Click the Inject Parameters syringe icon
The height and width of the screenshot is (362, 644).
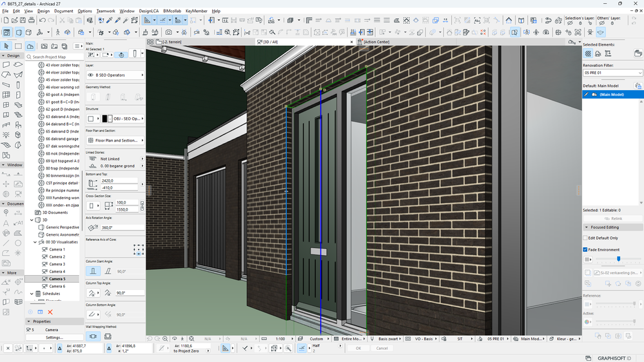(x=117, y=20)
